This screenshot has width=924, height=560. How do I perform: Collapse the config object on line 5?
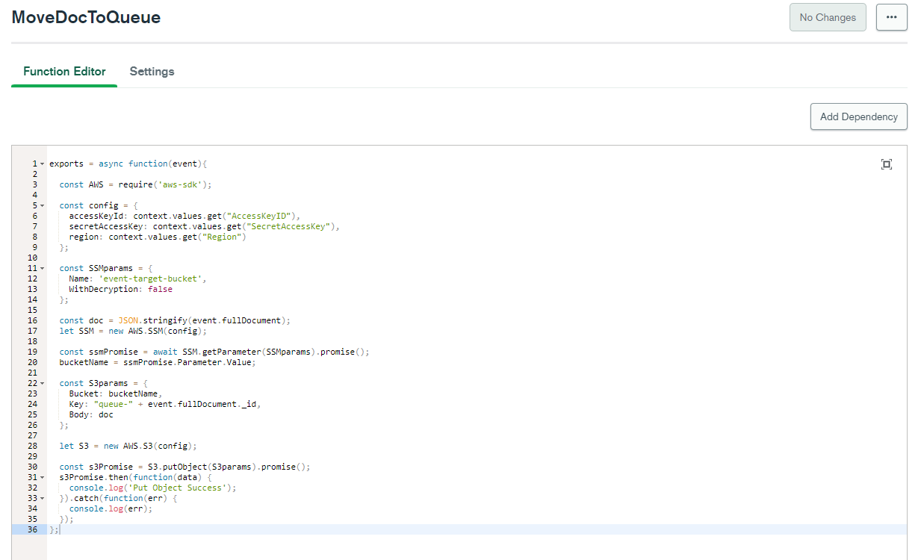40,205
